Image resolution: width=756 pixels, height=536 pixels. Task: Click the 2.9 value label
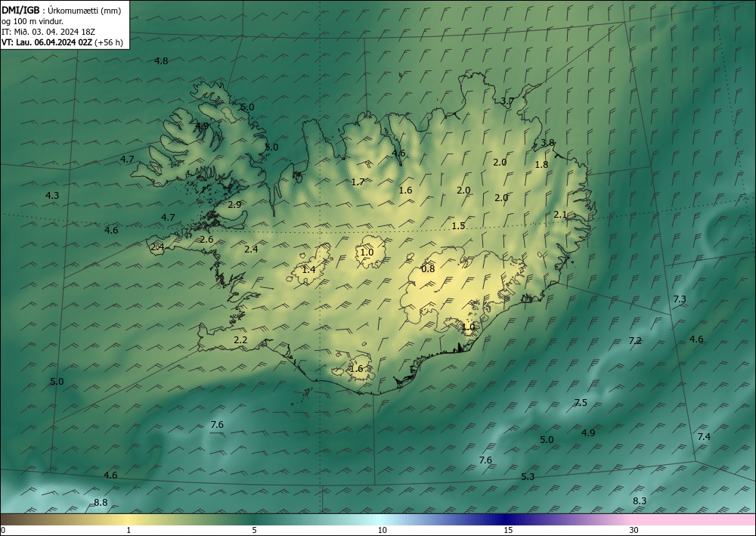234,204
